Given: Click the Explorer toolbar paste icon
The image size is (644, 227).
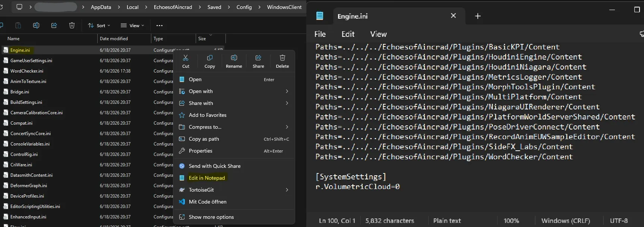Looking at the screenshot, I should click(18, 25).
